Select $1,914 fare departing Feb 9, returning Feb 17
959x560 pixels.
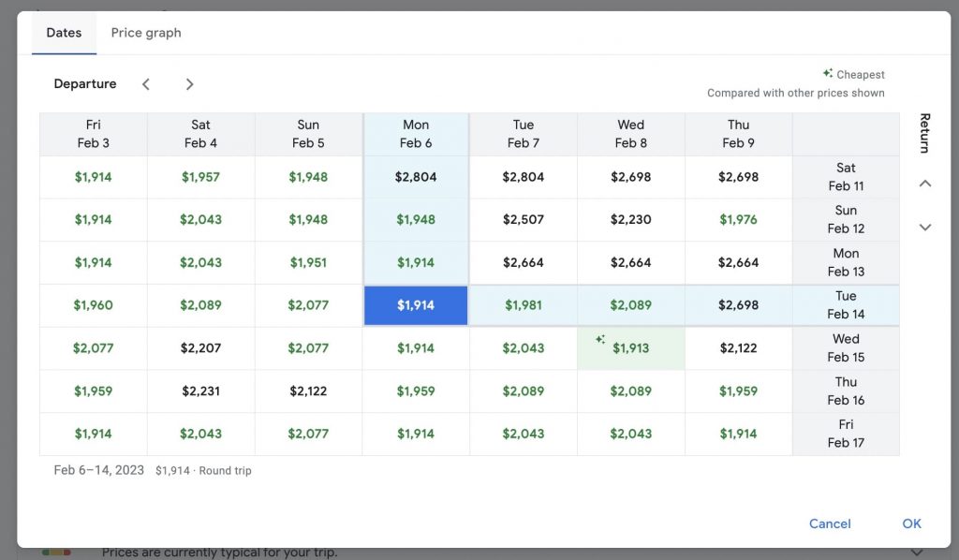pos(738,435)
